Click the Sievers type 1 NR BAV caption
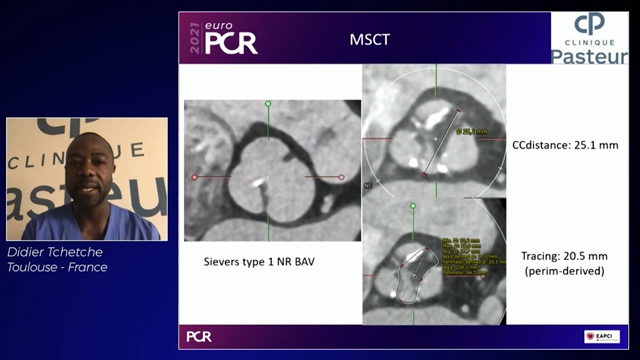 click(x=259, y=262)
